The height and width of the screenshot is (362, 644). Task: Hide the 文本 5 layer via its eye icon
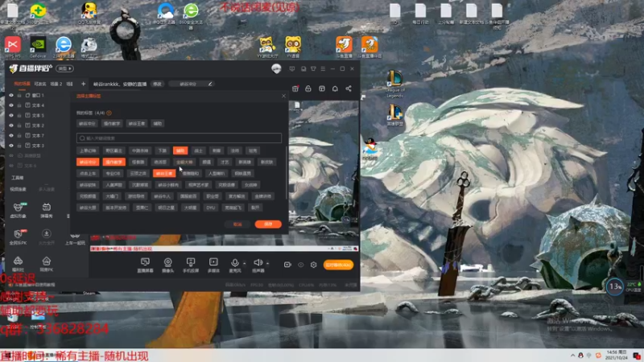[x=11, y=115]
